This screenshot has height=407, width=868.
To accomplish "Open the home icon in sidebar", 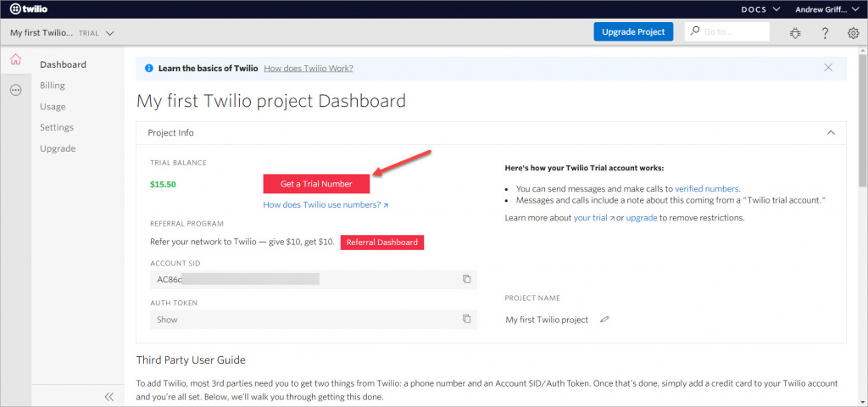I will click(x=15, y=59).
